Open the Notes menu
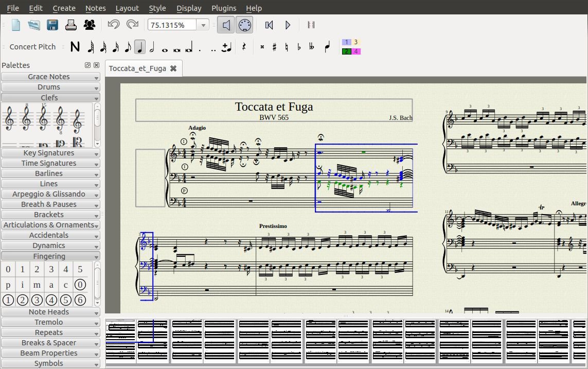 tap(95, 8)
